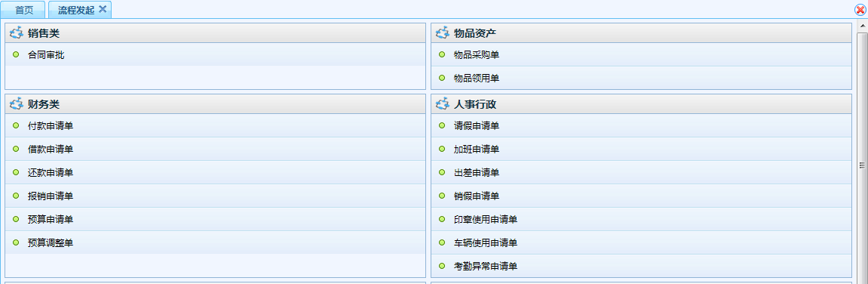The image size is (868, 284).
Task: Start a 借款申请单
Action: 51,150
